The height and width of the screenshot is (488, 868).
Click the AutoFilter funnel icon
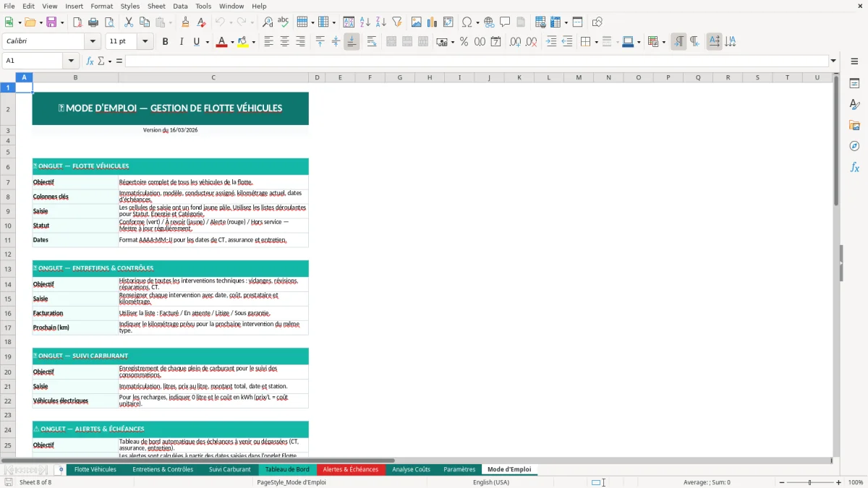coord(396,22)
